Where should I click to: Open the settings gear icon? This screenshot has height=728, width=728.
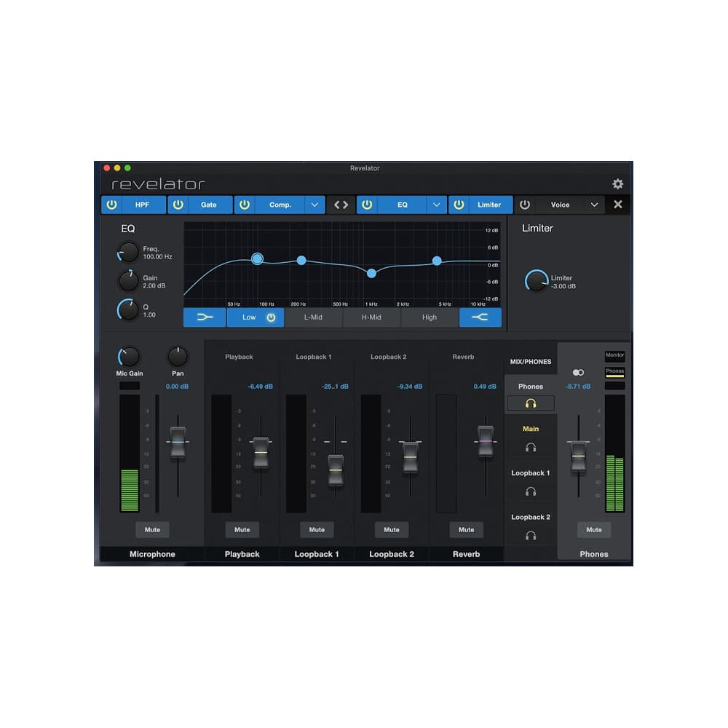click(x=617, y=184)
